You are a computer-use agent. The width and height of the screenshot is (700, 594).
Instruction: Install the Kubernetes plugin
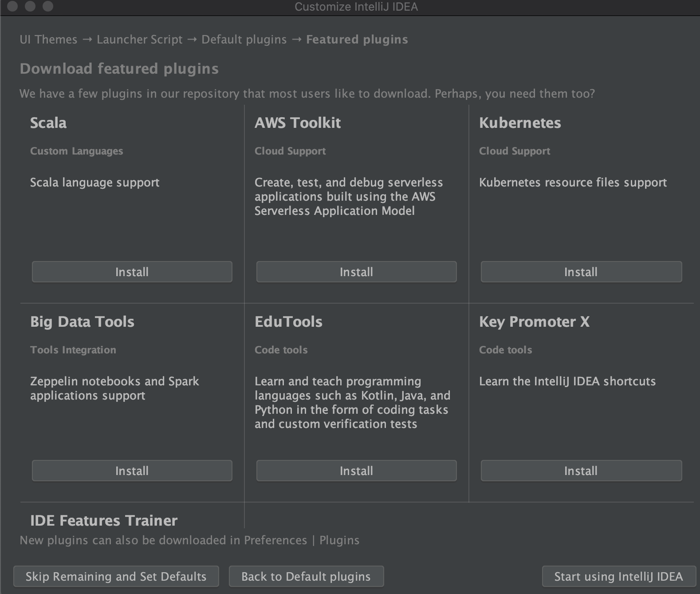581,272
